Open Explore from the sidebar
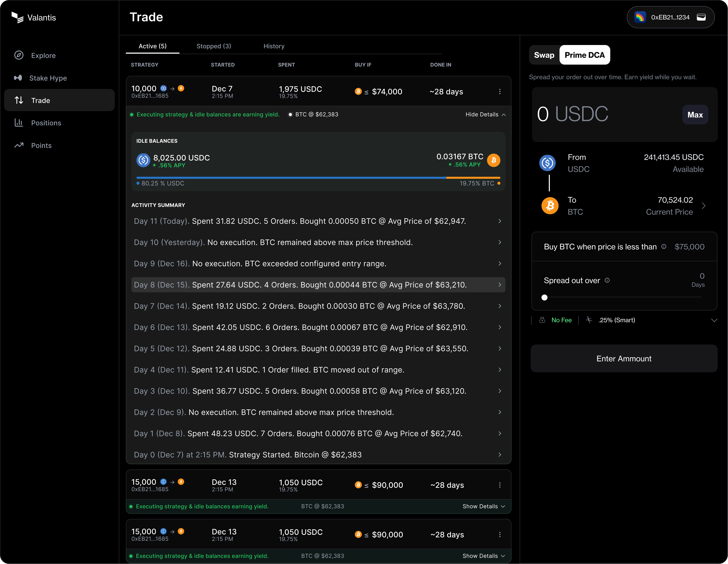 pos(59,55)
